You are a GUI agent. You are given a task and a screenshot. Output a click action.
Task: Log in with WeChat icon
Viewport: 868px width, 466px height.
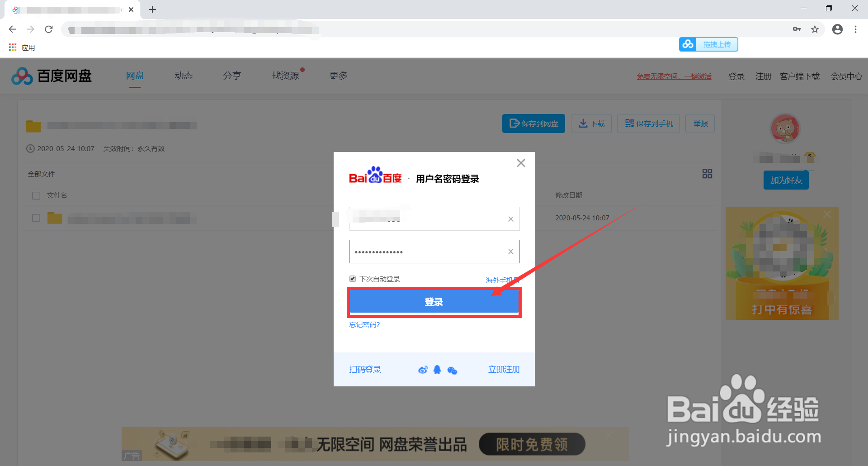[452, 371]
